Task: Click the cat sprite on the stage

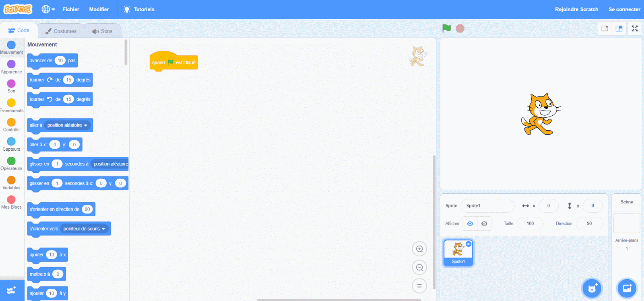Action: pos(540,115)
